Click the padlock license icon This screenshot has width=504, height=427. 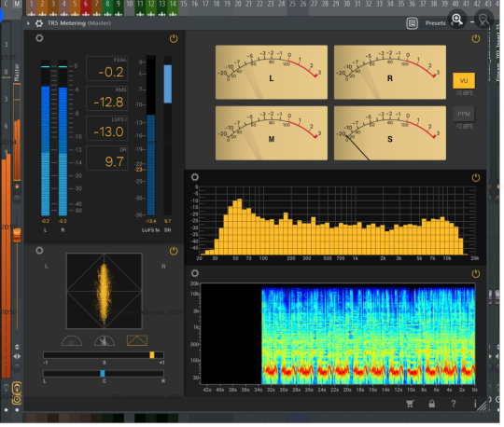432,404
